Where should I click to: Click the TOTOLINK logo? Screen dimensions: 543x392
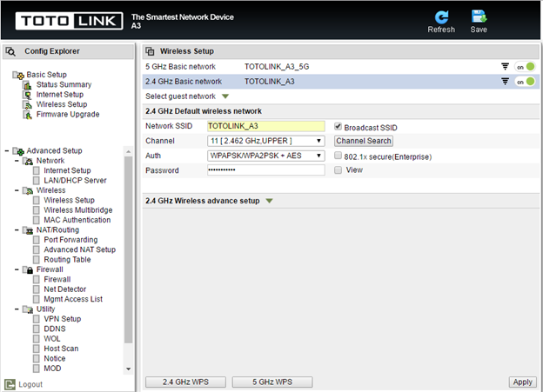69,21
